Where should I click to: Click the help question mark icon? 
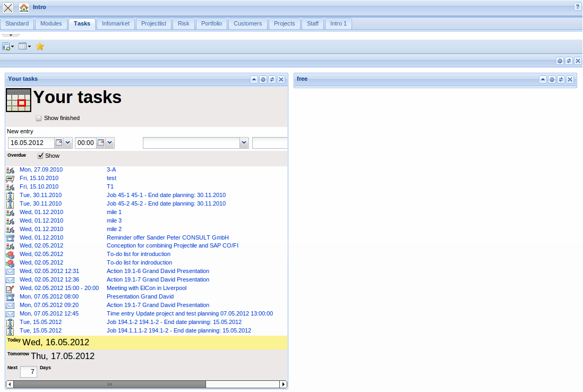click(578, 7)
